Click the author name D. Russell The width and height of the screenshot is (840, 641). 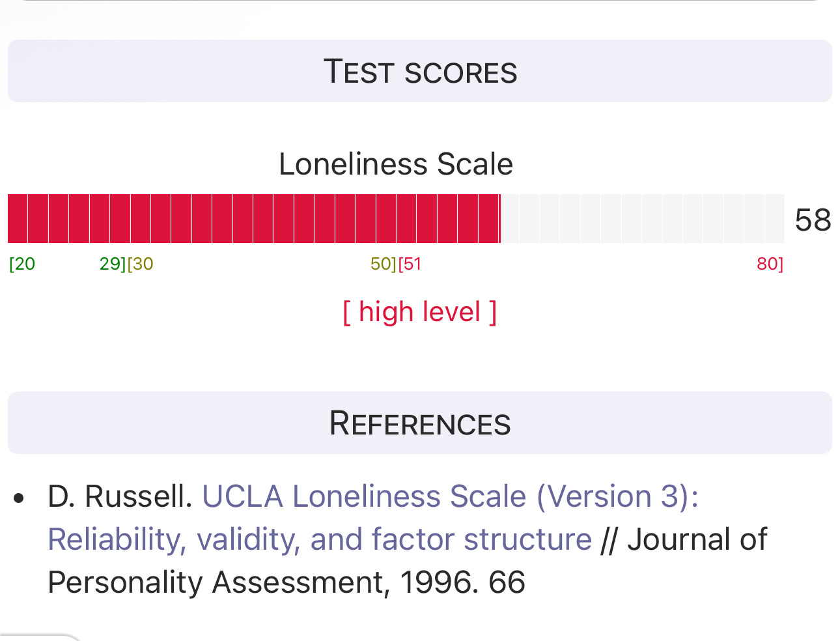point(120,496)
